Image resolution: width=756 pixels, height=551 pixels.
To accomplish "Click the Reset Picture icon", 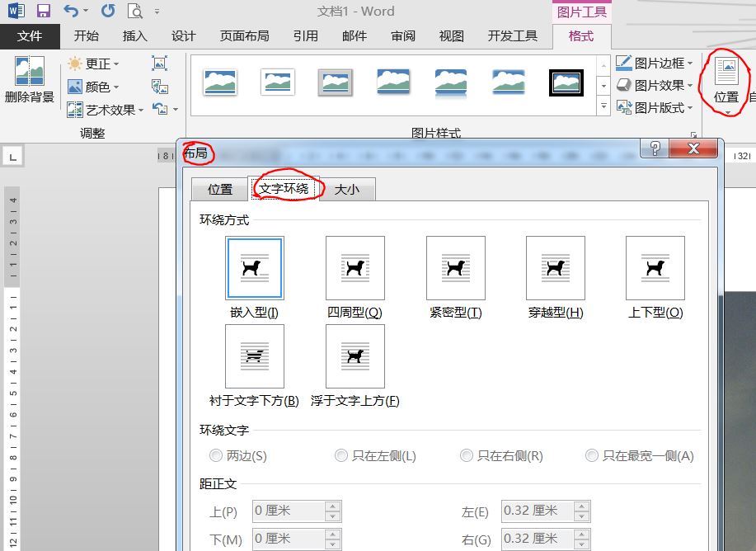I will (x=160, y=109).
